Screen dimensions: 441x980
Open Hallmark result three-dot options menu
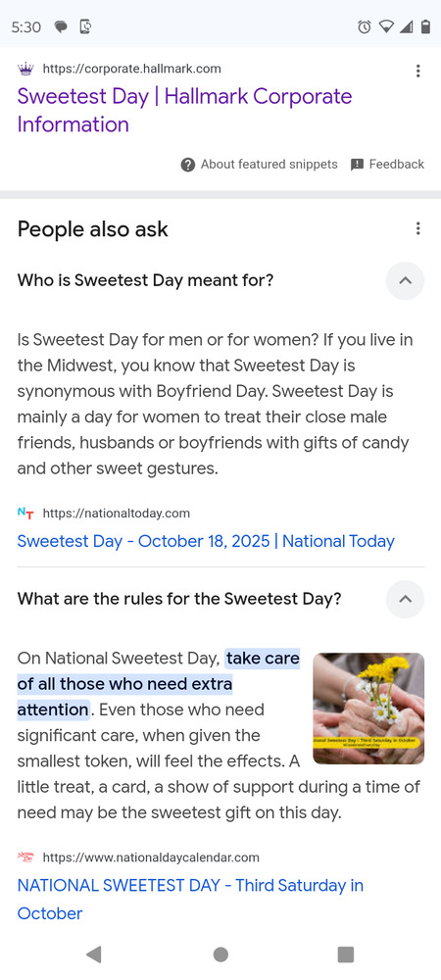click(417, 71)
